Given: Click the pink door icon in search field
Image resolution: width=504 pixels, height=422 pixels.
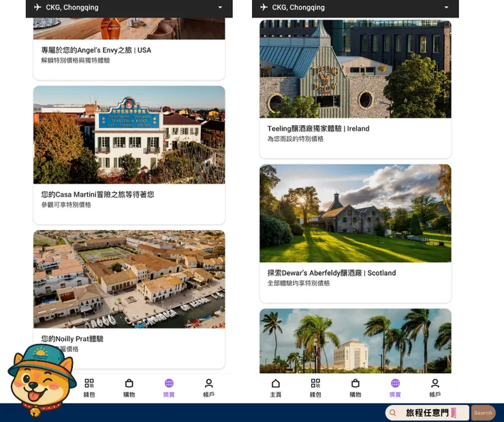Looking at the screenshot, I should click(454, 412).
